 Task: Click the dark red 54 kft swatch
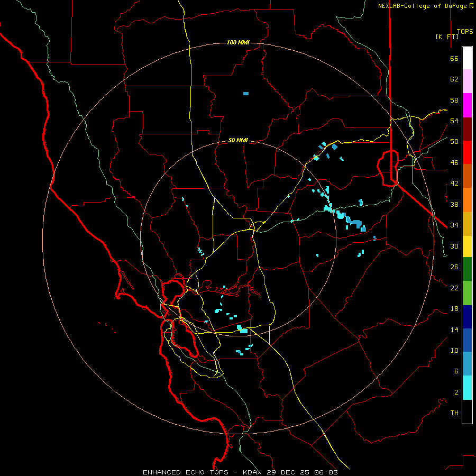pyautogui.click(x=467, y=129)
